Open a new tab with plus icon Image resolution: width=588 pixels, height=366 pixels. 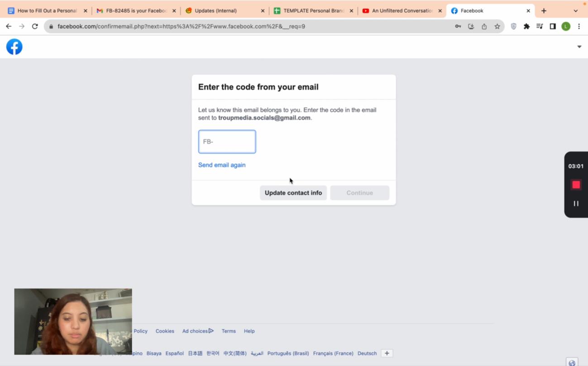[544, 10]
